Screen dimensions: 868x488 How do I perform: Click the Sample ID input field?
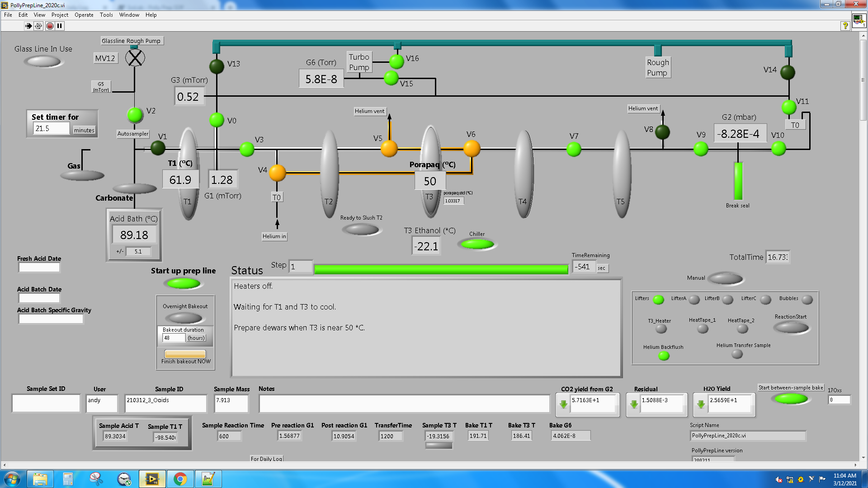[x=165, y=404]
